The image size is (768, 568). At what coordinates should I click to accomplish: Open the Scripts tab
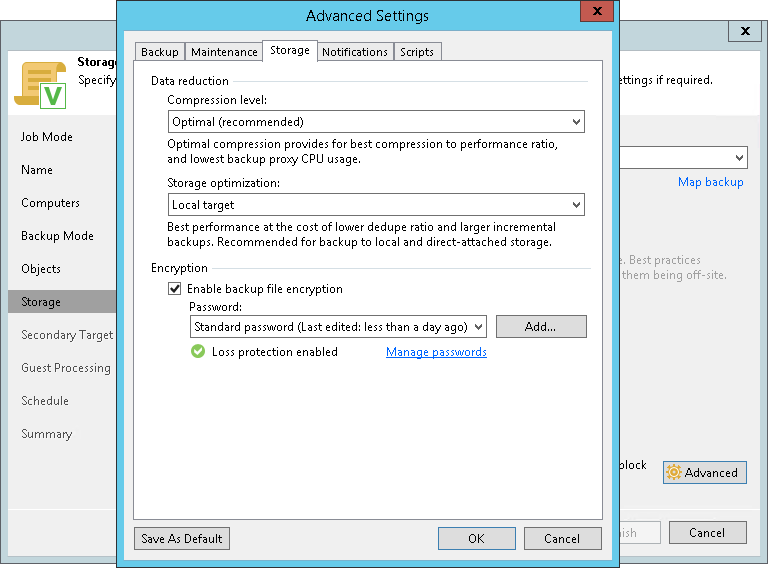(417, 52)
